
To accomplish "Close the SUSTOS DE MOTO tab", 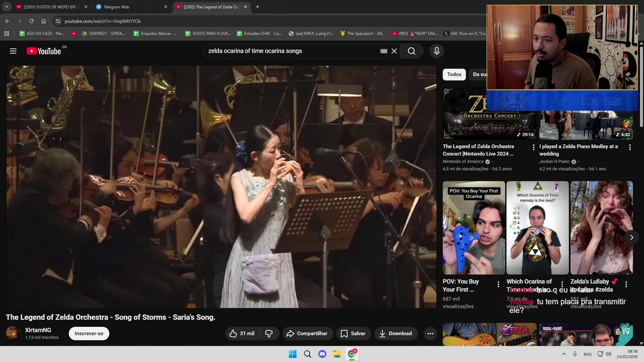I will point(86,7).
